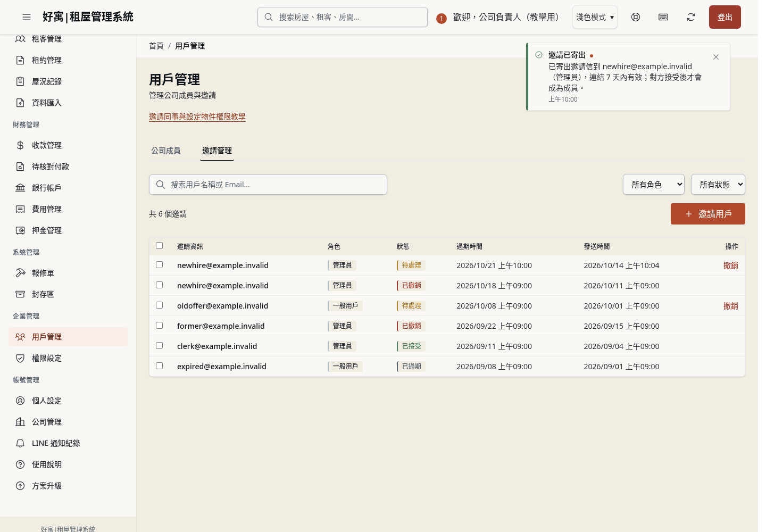Tick the former@example.invalid checkbox
The width and height of the screenshot is (766, 532).
(159, 326)
